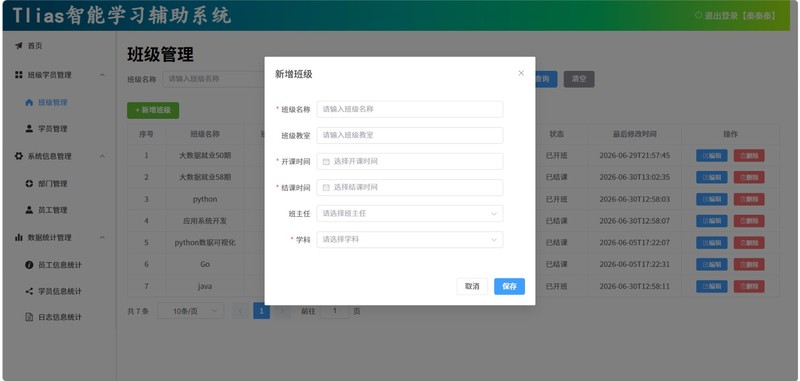Click the 共 7 条 total text
Viewport: 800px width, 381px height.
(x=138, y=311)
